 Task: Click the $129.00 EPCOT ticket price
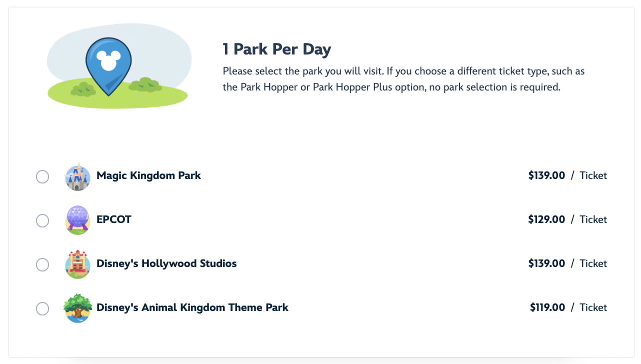(x=546, y=219)
